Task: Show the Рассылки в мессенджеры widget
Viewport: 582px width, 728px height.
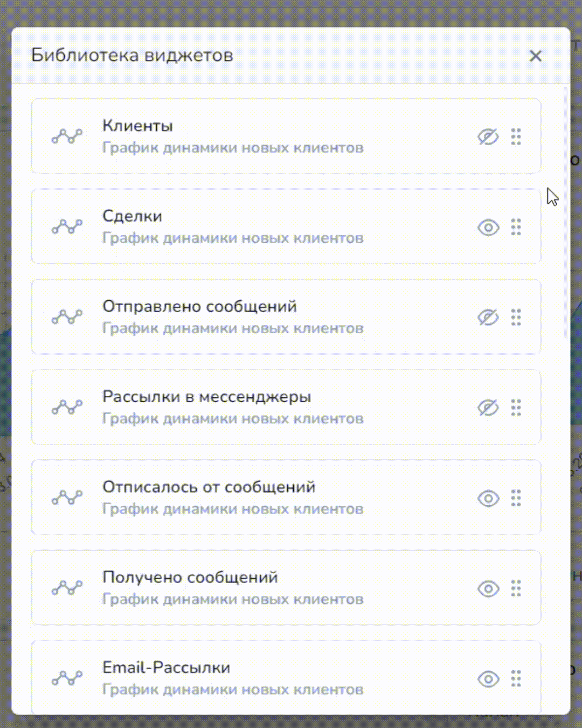Action: point(488,408)
